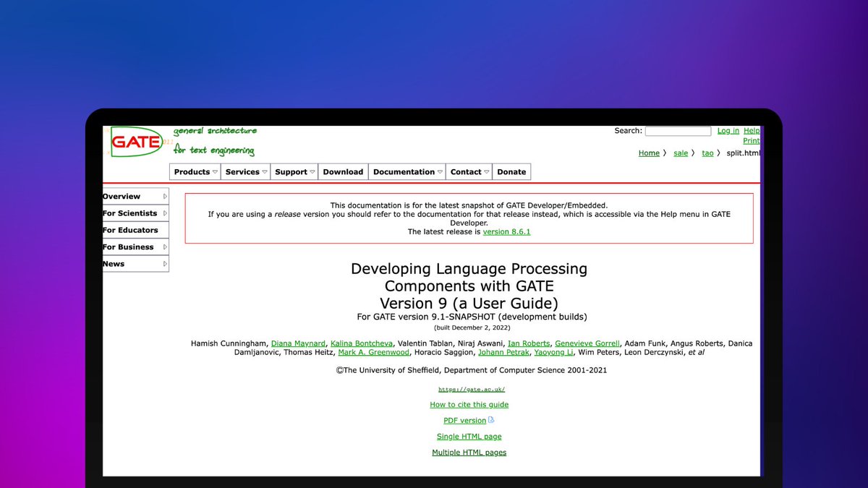
Task: Open the Services menu
Action: 245,172
